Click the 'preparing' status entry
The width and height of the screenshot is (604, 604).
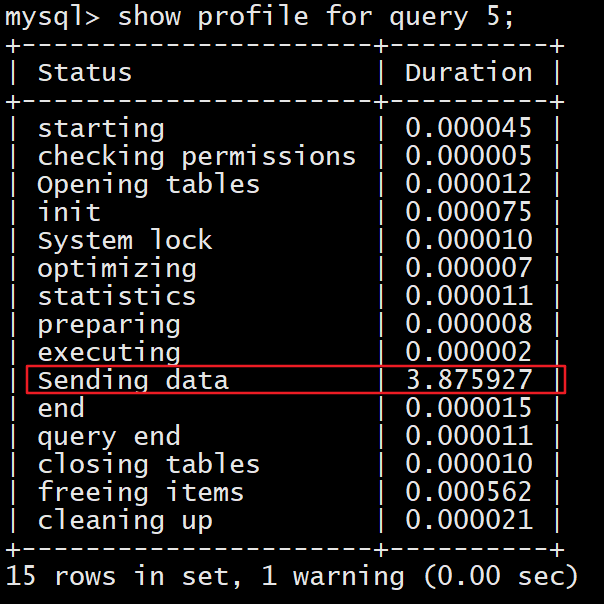[109, 325]
